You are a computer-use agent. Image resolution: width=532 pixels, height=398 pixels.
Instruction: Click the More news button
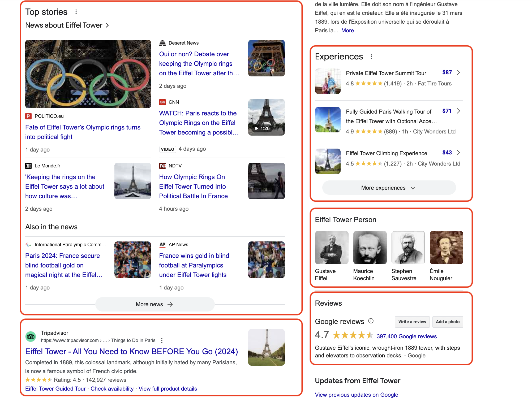pos(155,304)
